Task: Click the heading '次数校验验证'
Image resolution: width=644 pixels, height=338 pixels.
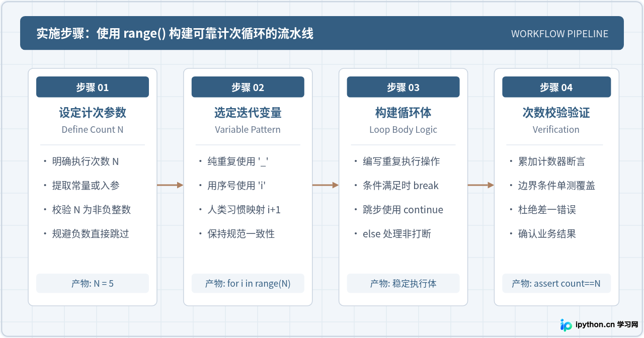Action: [556, 113]
